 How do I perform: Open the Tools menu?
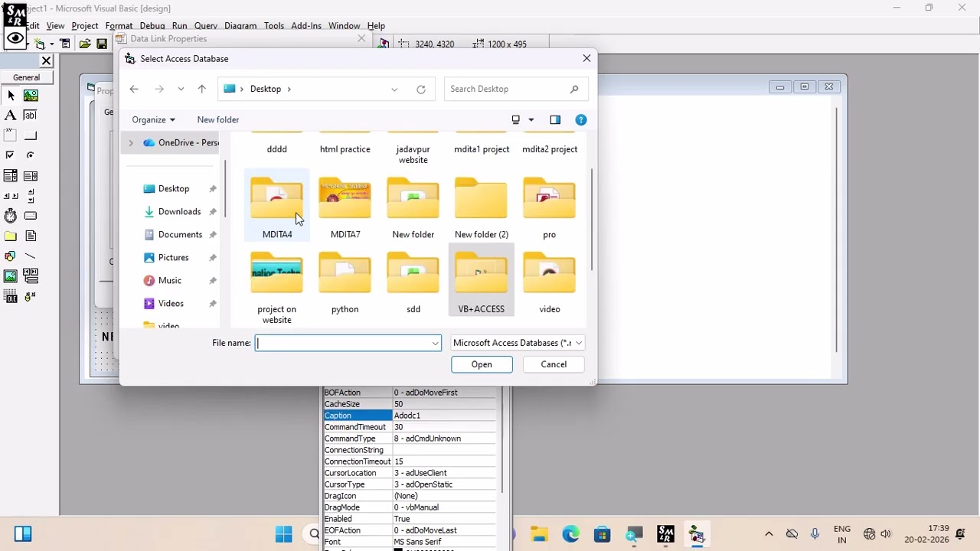[274, 25]
